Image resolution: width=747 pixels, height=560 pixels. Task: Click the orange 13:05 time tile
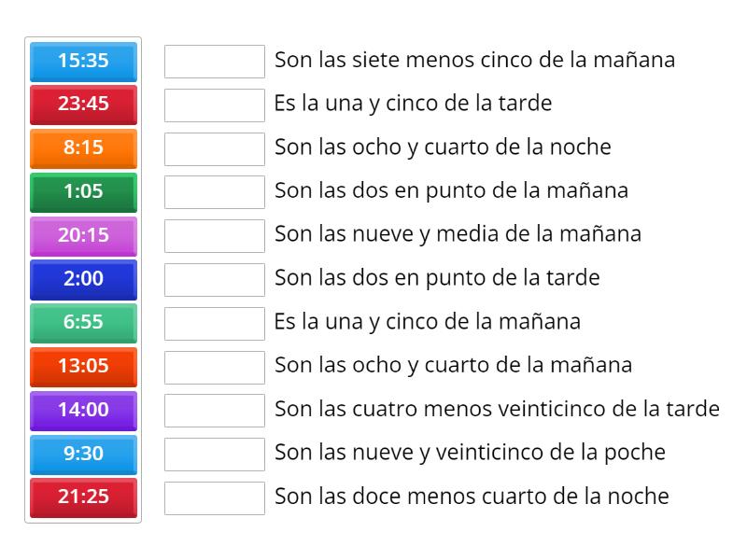pyautogui.click(x=83, y=367)
